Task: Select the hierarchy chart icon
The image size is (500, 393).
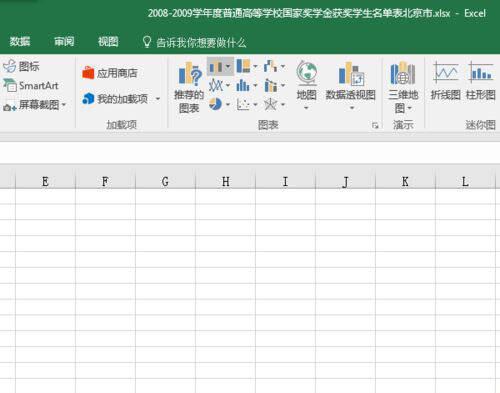Action: click(x=243, y=66)
